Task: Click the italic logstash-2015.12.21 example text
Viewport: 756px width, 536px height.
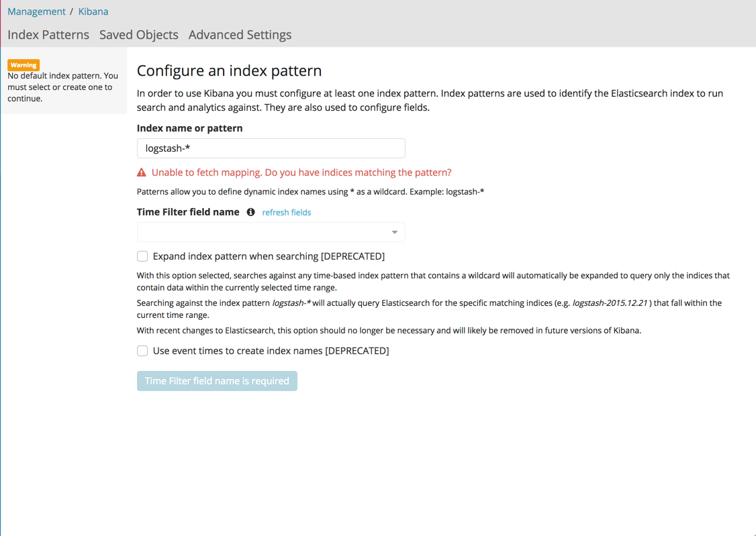Action: (x=610, y=303)
